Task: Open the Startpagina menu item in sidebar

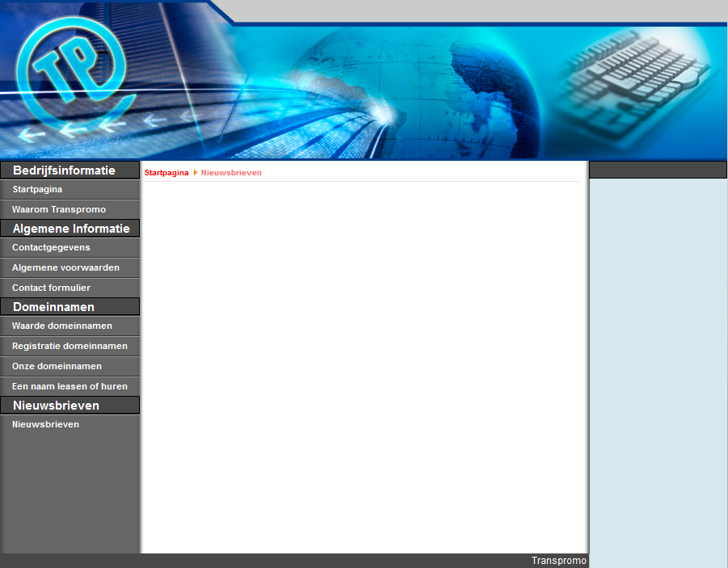Action: click(x=69, y=190)
